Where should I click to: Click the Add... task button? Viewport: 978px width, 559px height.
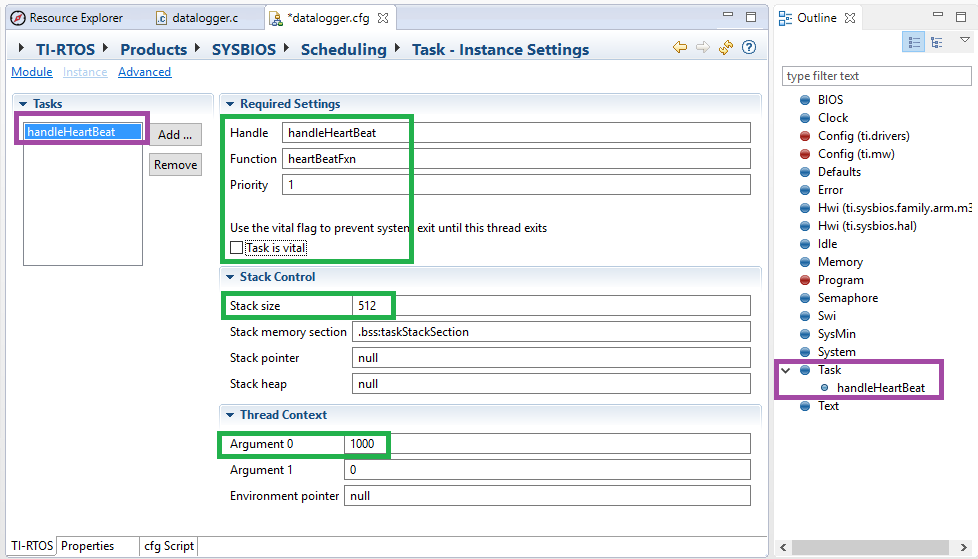(x=175, y=135)
